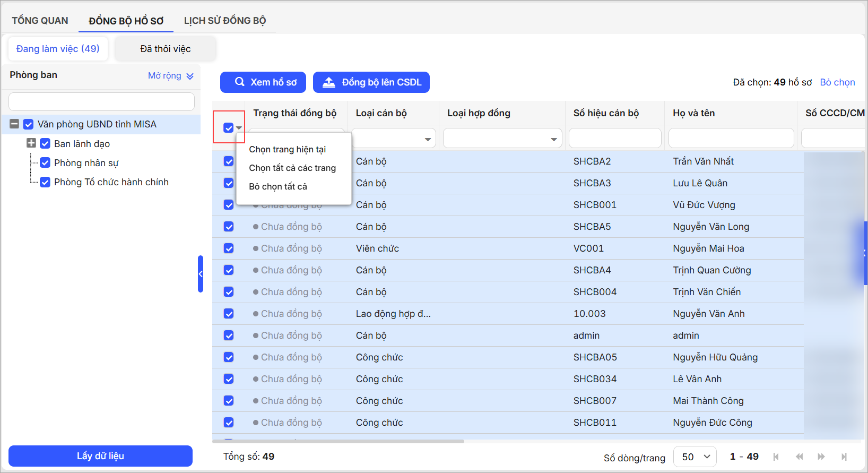Go to next page pagination icon
The image size is (868, 473).
821,457
